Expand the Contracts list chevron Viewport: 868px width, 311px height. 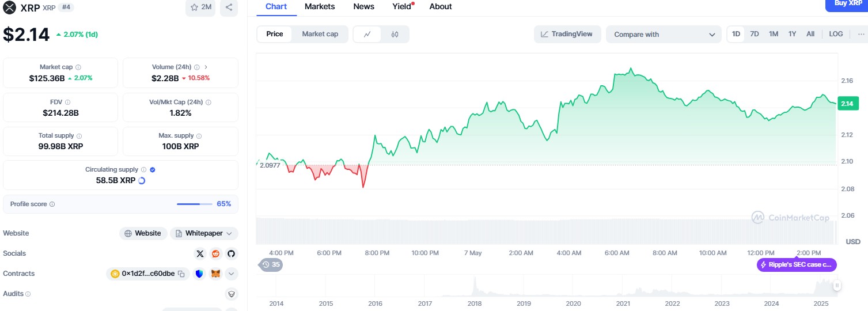tap(231, 274)
